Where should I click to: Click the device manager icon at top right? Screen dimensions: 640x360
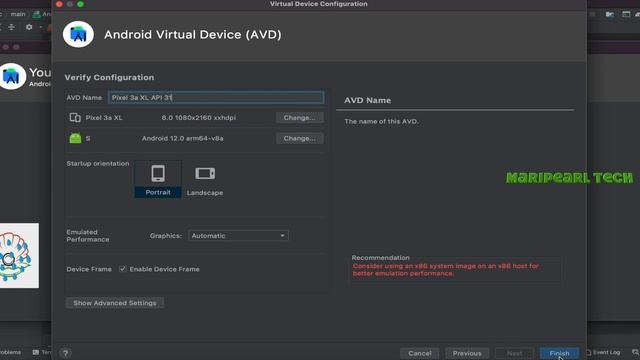[x=609, y=14]
